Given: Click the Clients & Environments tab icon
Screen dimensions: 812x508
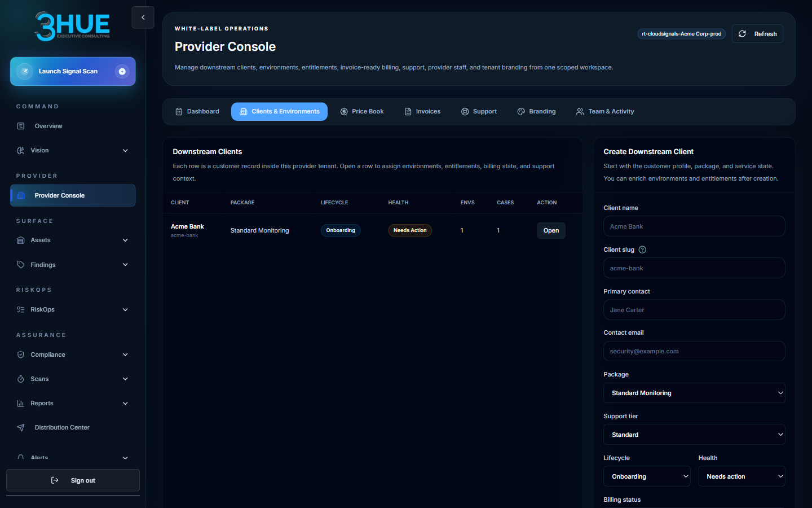Looking at the screenshot, I should click(x=244, y=112).
